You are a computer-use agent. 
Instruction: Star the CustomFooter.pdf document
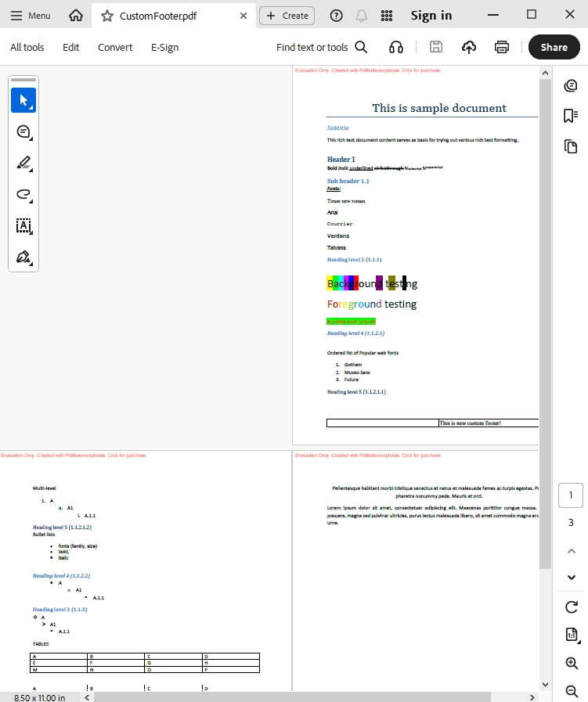(x=107, y=16)
